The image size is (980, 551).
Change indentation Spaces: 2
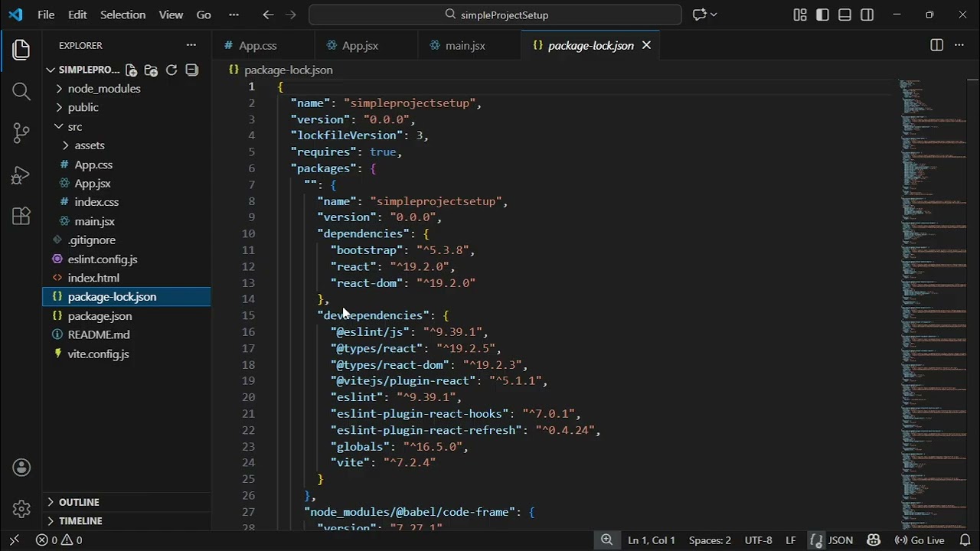tap(710, 540)
